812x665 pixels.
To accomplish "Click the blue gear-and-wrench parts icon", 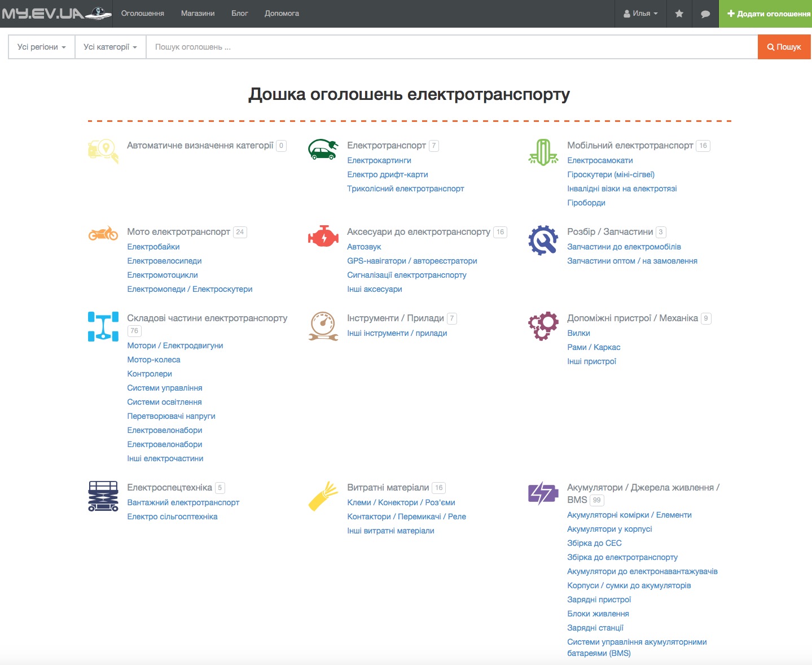I will 543,240.
